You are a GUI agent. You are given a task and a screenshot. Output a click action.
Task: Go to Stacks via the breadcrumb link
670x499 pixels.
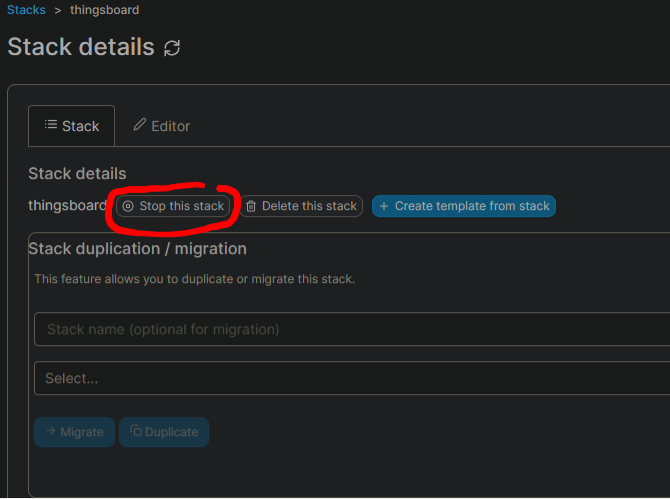tap(26, 10)
